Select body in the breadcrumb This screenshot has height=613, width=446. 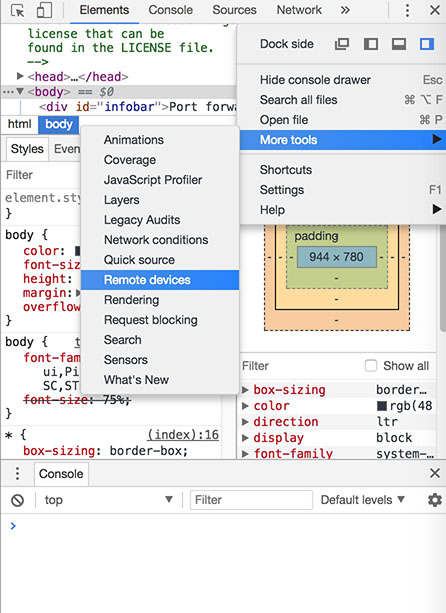pos(59,124)
